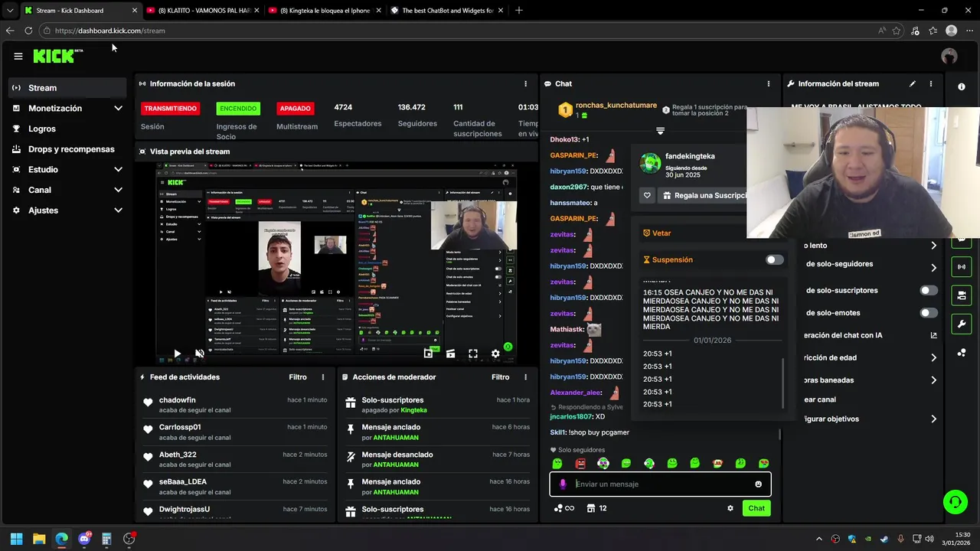This screenshot has height=551, width=980.
Task: Click the browser address bar
Action: (x=459, y=31)
